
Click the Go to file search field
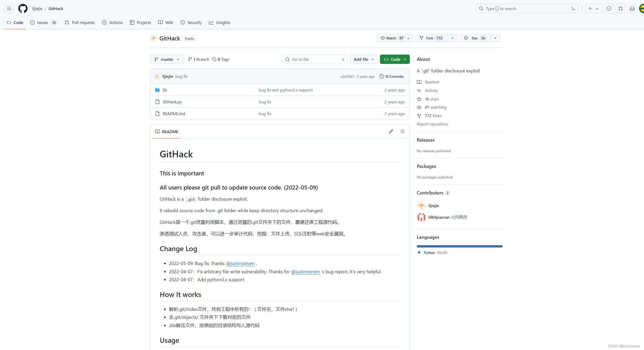315,59
